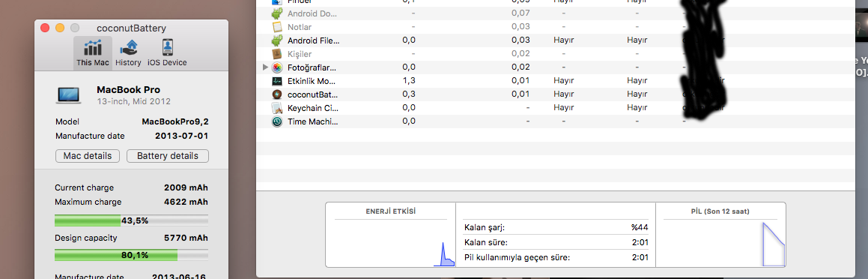Select the Etkinlik Monitörü activity icon
The image size is (868, 279).
click(x=277, y=81)
